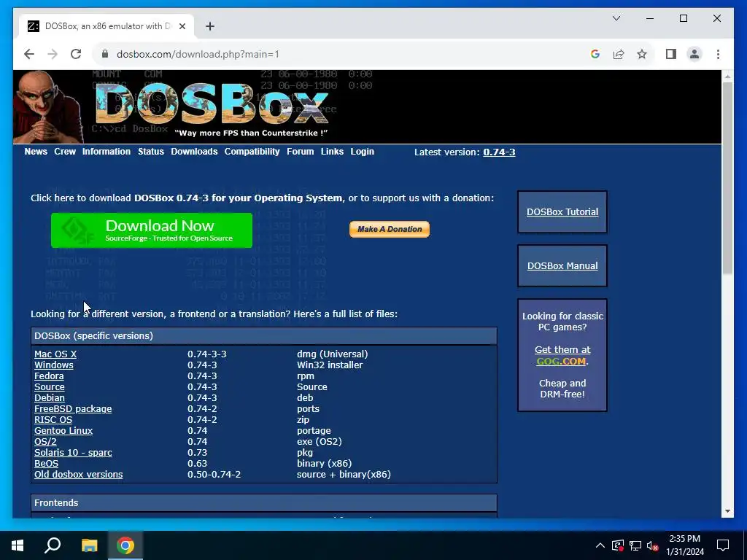Open File Explorer from the taskbar
The width and height of the screenshot is (747, 560).
click(x=89, y=545)
